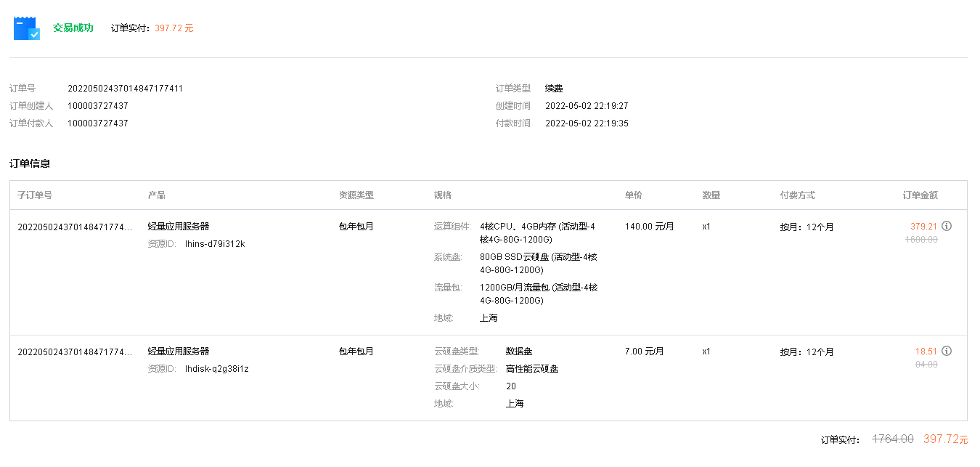The width and height of the screenshot is (980, 467).
Task: Click the 单价 column header
Action: coord(634,195)
